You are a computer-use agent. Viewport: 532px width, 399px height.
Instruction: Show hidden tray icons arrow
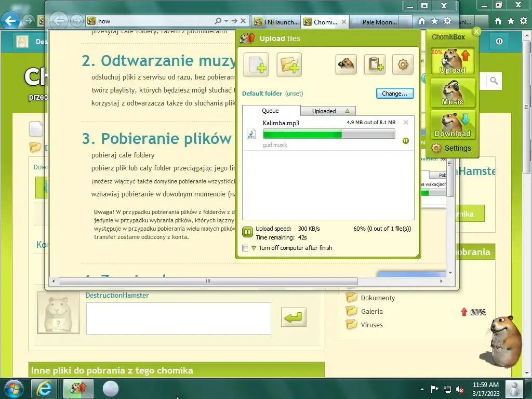pos(422,389)
